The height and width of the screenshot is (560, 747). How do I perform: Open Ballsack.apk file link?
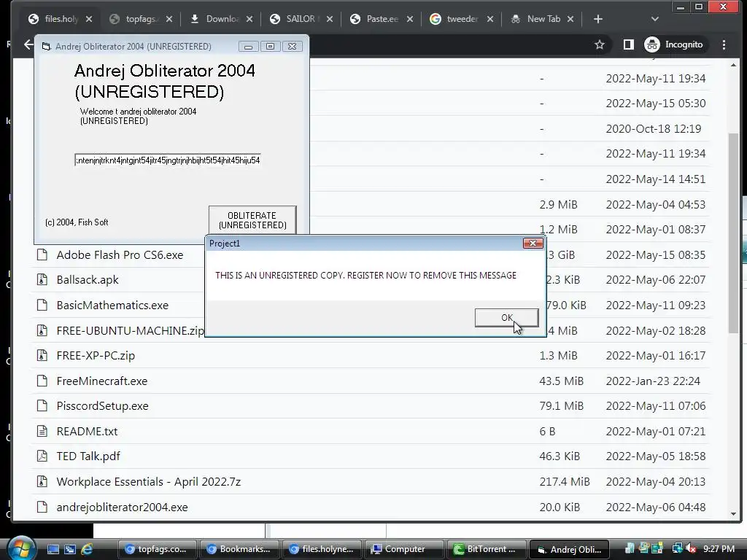click(88, 280)
